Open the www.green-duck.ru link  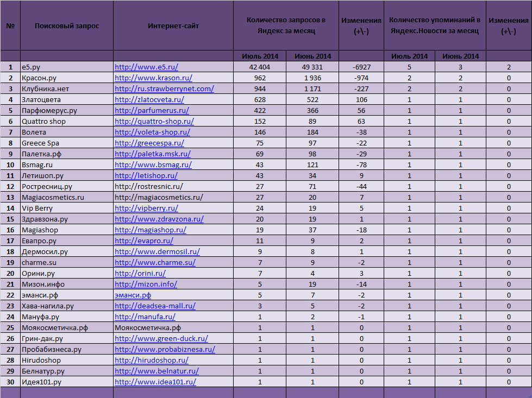coord(161,338)
